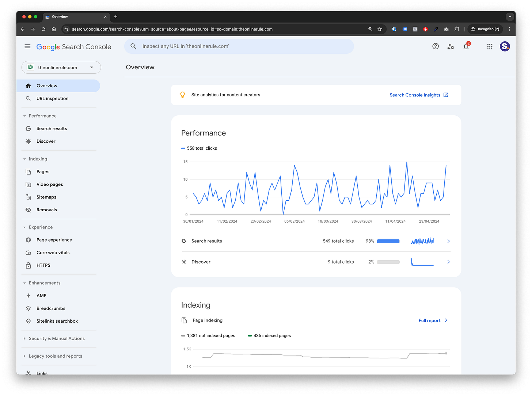Collapse the Experience sidebar section

tap(24, 227)
